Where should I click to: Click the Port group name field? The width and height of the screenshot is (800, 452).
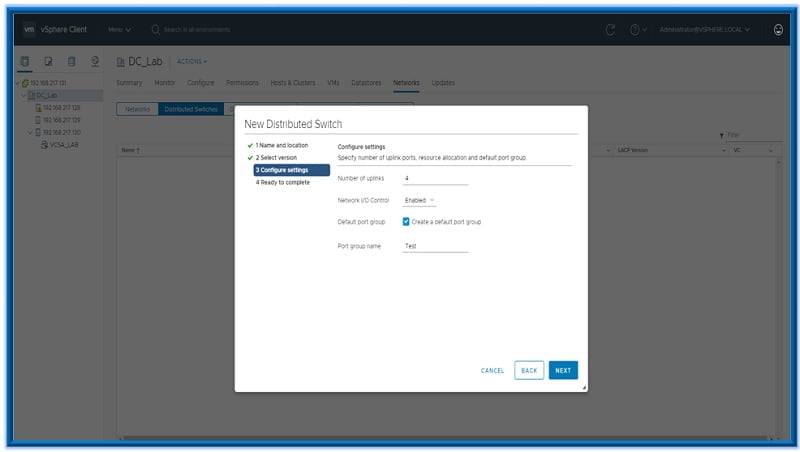[435, 245]
